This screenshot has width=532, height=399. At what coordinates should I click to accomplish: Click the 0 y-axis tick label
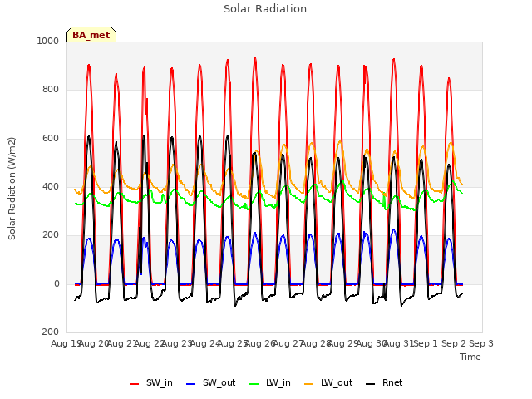(x=57, y=284)
